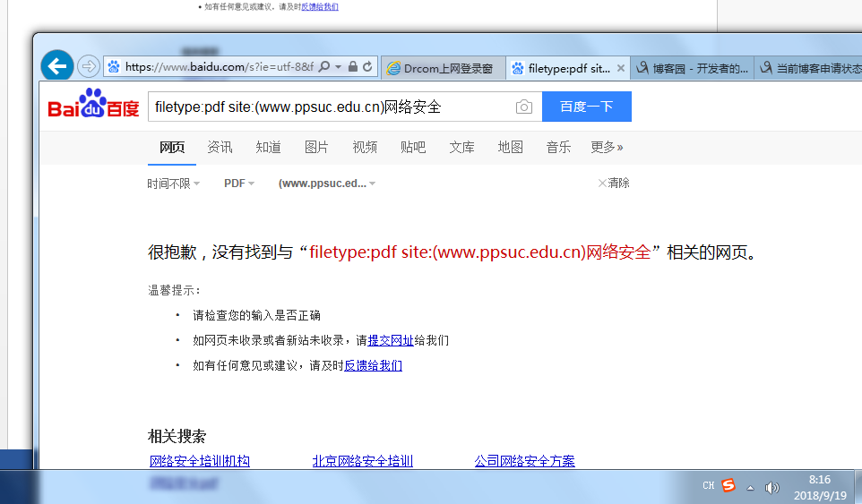Expand 更多» more categories

[607, 147]
